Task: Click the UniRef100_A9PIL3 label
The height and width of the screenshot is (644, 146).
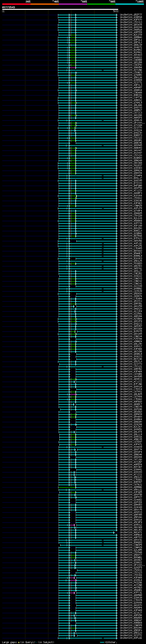Action: (x=131, y=85)
